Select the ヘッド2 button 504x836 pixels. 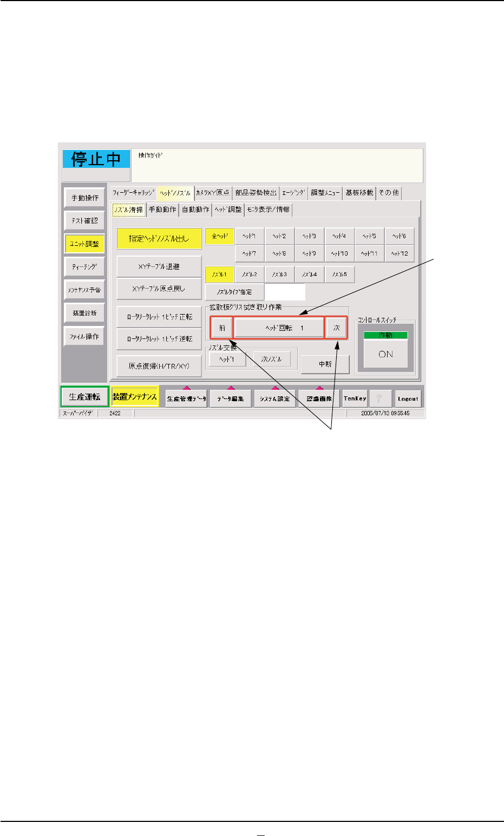coord(279,236)
